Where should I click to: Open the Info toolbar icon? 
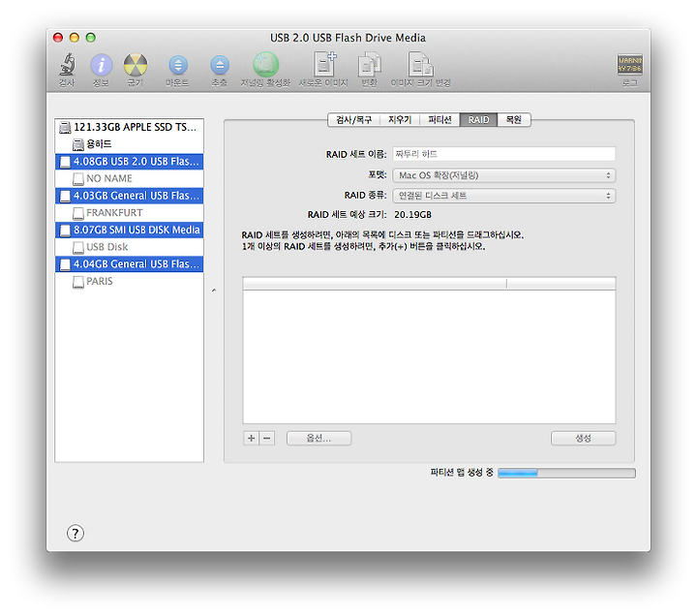pos(102,65)
